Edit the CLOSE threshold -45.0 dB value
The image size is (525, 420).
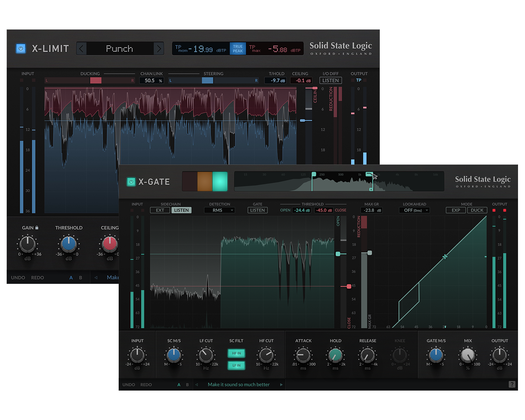[x=324, y=210]
